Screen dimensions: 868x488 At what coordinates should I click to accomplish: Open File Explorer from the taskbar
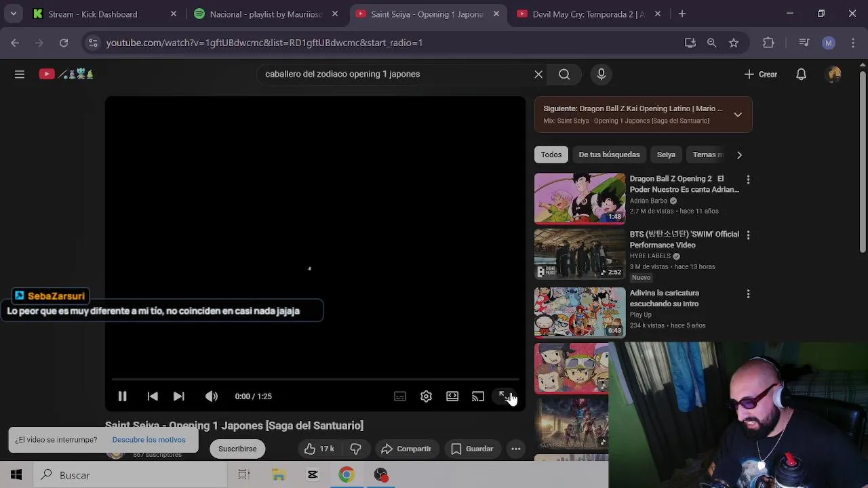tap(279, 475)
